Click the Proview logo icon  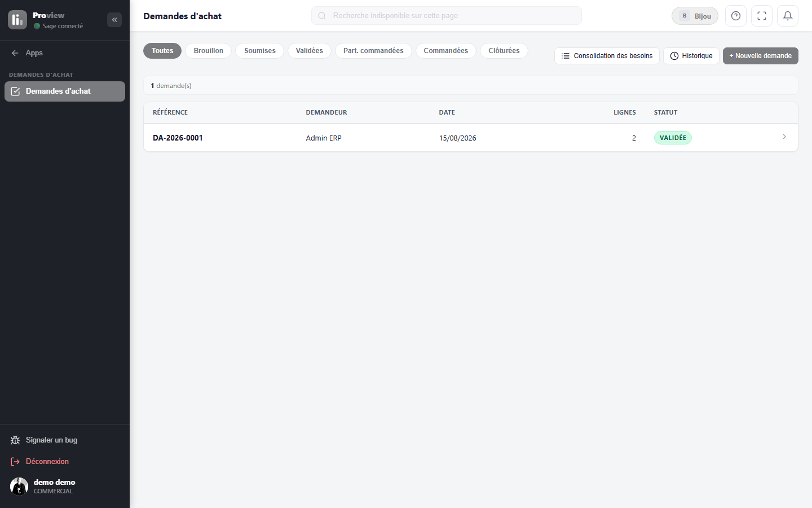[17, 20]
